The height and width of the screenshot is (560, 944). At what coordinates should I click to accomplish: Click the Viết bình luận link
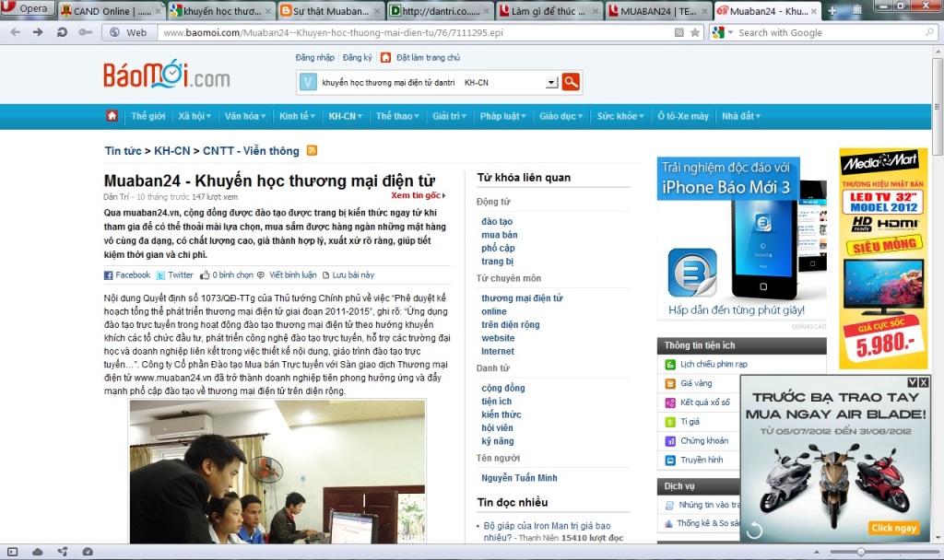point(292,274)
